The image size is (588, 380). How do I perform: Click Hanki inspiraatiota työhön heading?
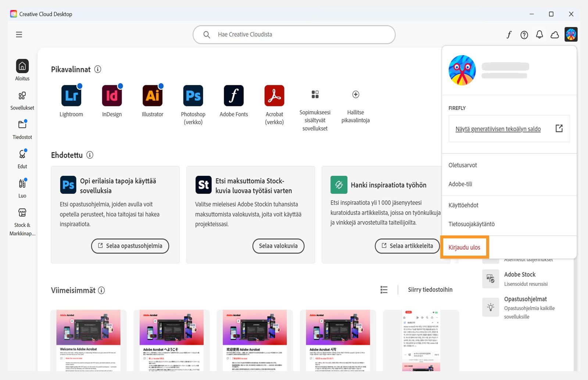pos(388,185)
